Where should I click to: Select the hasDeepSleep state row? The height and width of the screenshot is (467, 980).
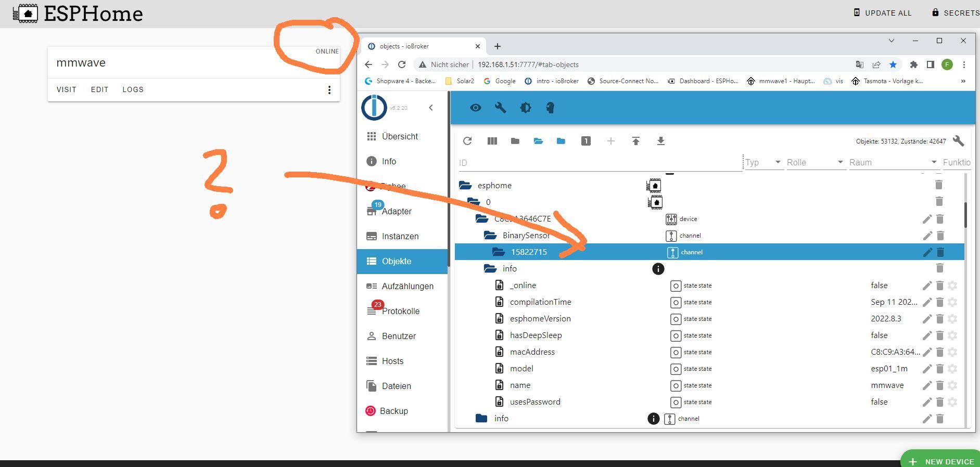pyautogui.click(x=709, y=335)
